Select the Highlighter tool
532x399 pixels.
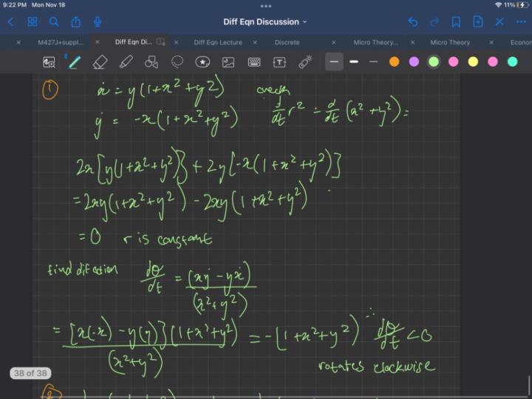(126, 62)
